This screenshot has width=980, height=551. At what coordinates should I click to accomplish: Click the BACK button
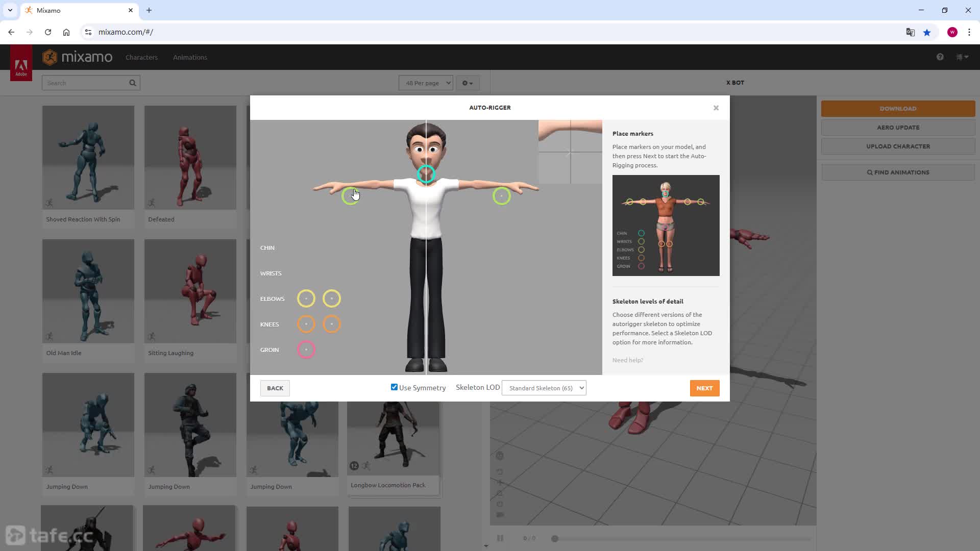click(x=275, y=388)
